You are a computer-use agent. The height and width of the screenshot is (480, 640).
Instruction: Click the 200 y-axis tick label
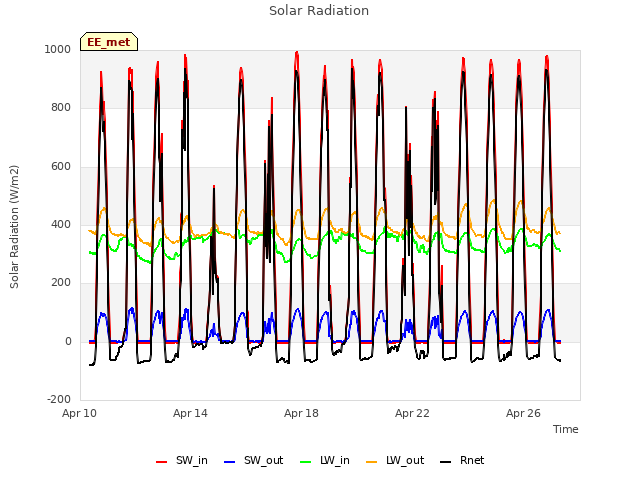coord(61,282)
